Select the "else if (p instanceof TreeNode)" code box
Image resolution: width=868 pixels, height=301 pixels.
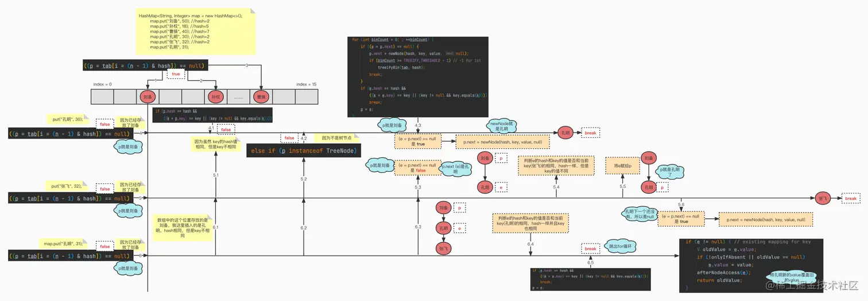(304, 150)
